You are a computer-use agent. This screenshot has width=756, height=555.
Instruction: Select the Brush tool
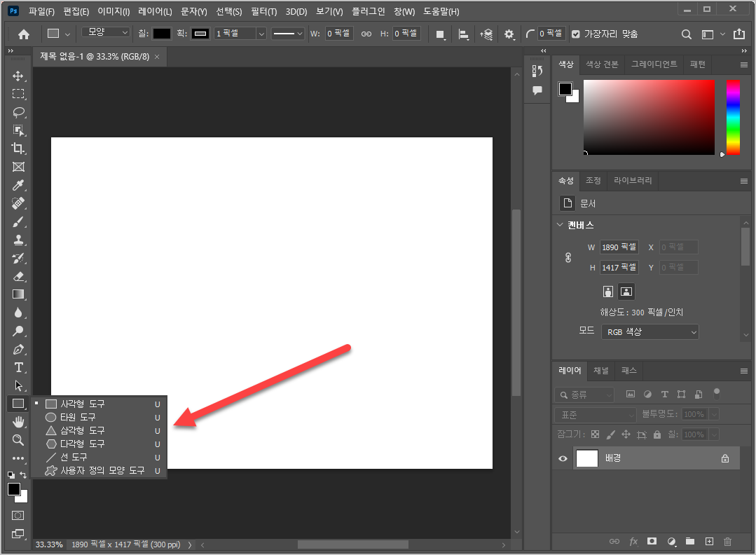click(x=18, y=222)
